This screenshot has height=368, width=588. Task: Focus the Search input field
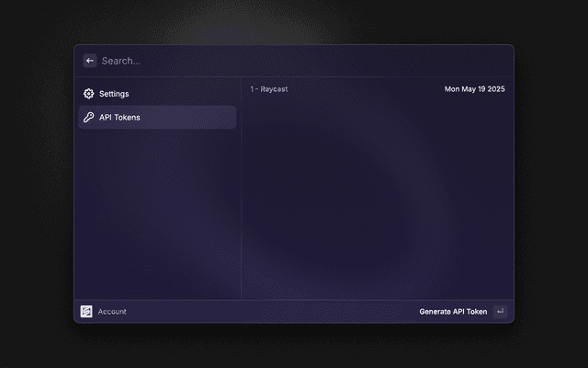click(x=294, y=61)
